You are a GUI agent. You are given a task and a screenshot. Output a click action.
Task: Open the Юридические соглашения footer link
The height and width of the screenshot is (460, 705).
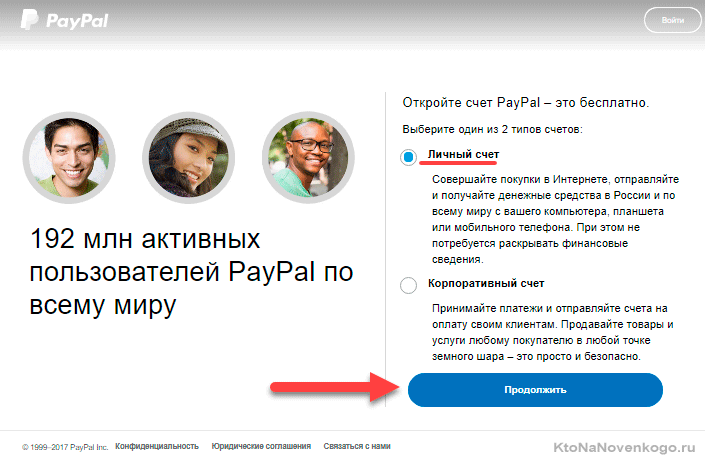click(x=261, y=446)
